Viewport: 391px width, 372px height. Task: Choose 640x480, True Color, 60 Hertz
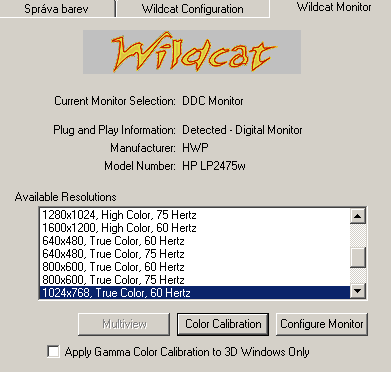click(195, 241)
